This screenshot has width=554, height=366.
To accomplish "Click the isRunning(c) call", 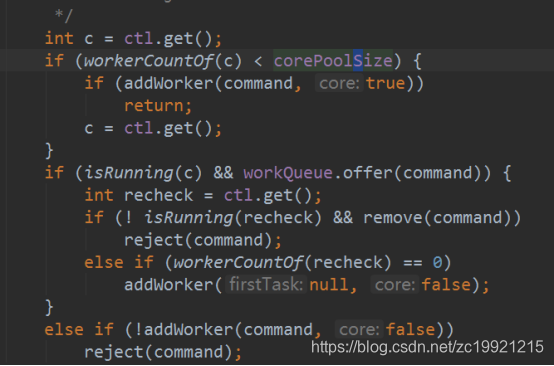I will (x=143, y=173).
